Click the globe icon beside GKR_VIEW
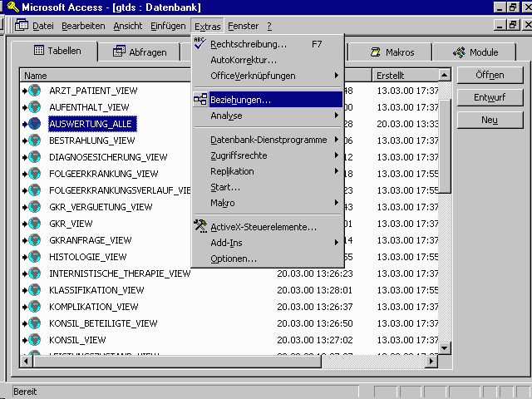Image resolution: width=532 pixels, height=399 pixels. [x=35, y=224]
